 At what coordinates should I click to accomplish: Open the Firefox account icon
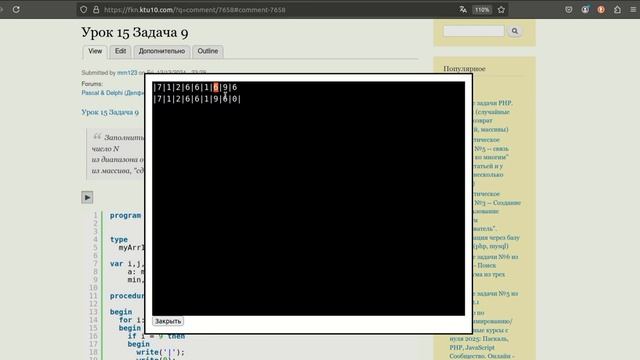coord(585,9)
